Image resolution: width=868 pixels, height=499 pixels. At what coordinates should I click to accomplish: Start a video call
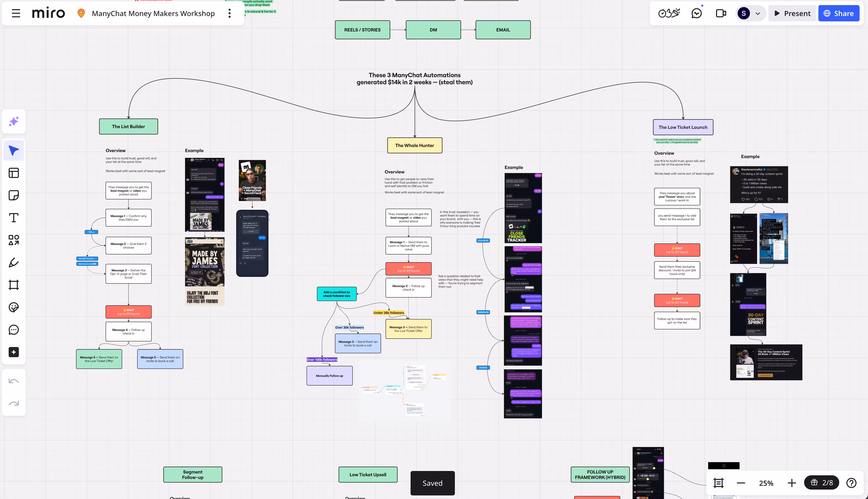click(x=721, y=13)
